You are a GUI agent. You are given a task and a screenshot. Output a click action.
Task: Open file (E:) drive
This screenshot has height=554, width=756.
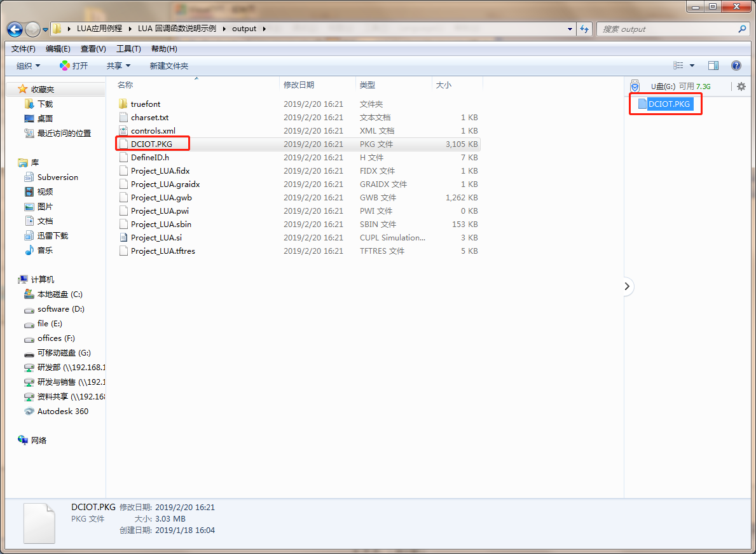50,324
